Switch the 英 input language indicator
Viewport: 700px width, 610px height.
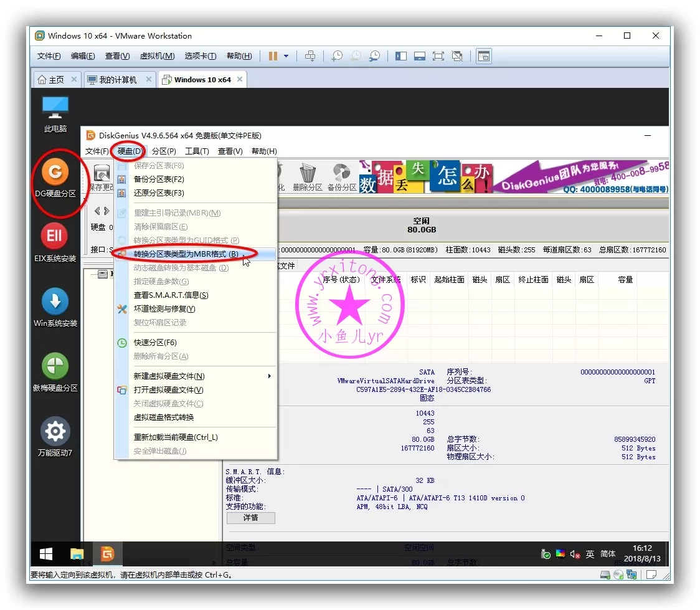click(590, 554)
